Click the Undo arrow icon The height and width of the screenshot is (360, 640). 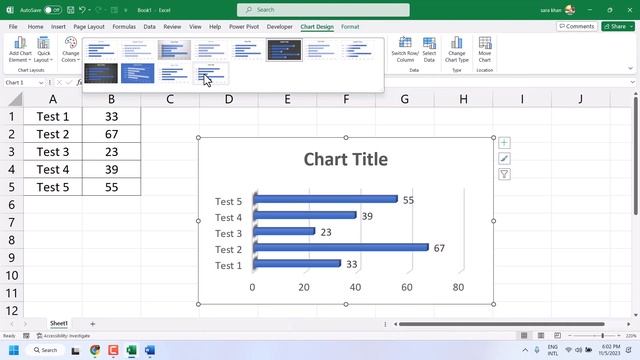coord(82,10)
